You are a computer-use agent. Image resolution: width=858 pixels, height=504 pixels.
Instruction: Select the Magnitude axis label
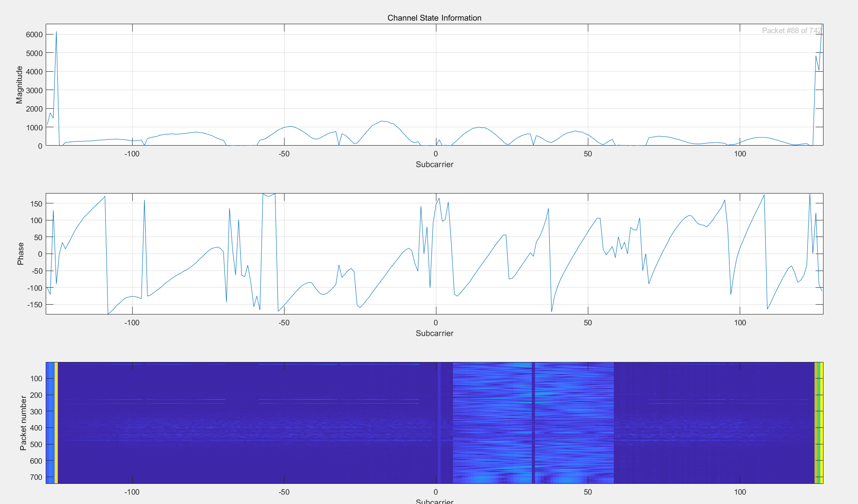tap(19, 84)
